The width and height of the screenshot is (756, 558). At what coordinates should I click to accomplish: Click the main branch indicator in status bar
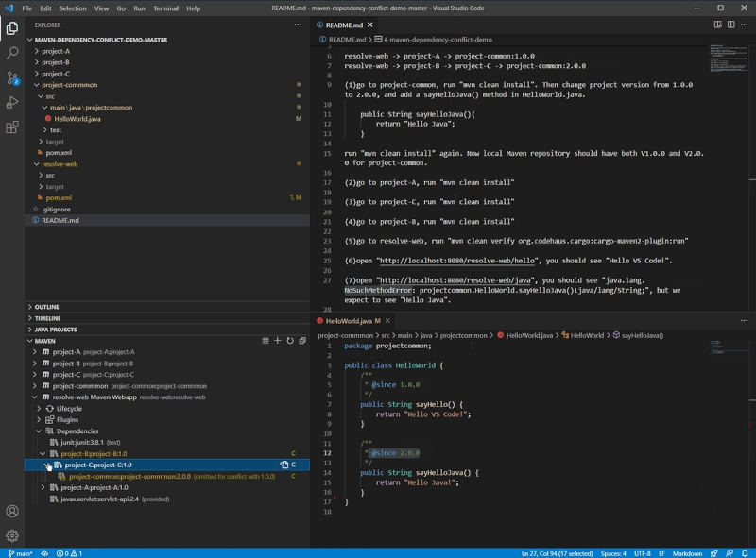click(20, 553)
